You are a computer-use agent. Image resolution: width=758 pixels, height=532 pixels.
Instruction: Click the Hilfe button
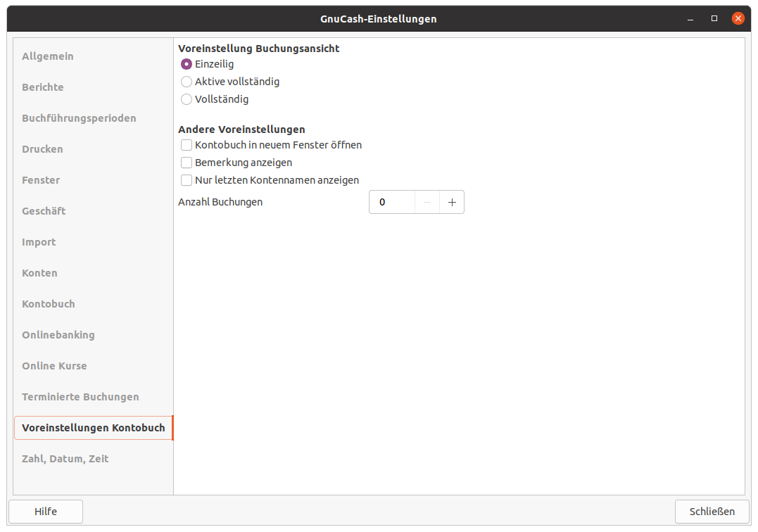(x=46, y=512)
